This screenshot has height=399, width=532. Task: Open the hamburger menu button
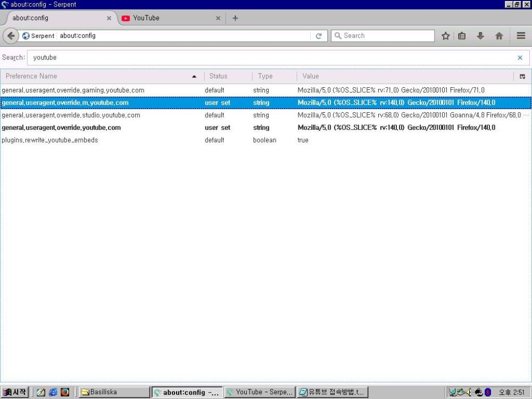pyautogui.click(x=521, y=36)
